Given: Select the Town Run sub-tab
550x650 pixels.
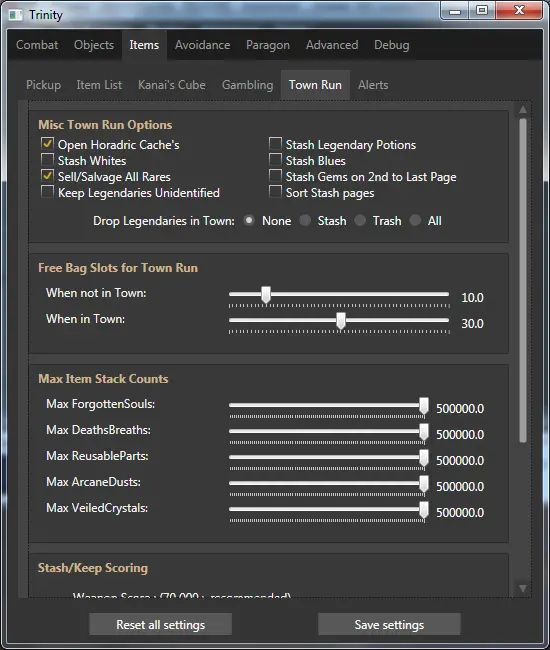Looking at the screenshot, I should coord(315,85).
